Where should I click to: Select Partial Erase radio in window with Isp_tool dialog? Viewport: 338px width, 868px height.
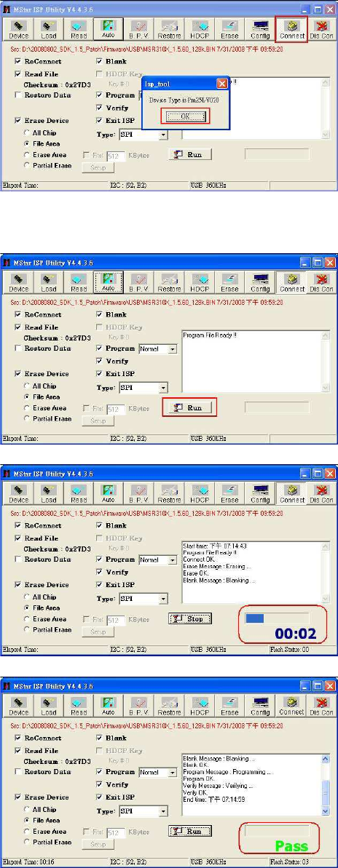(27, 165)
